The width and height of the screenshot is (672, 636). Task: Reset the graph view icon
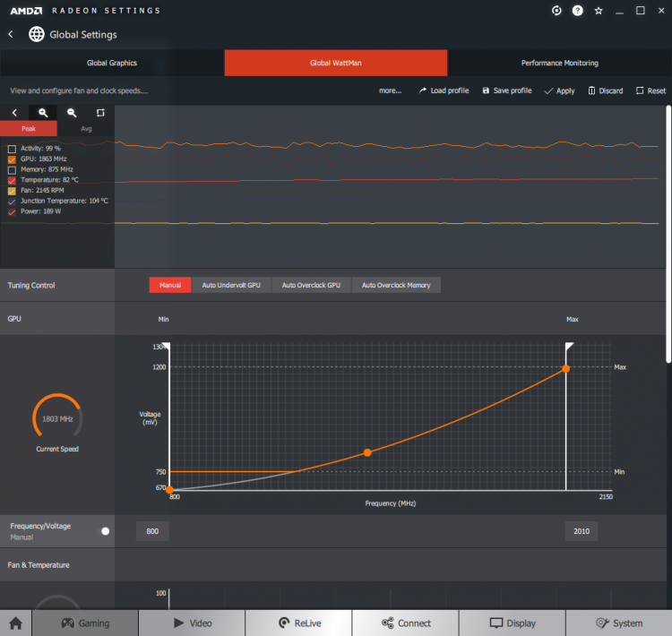pos(100,113)
